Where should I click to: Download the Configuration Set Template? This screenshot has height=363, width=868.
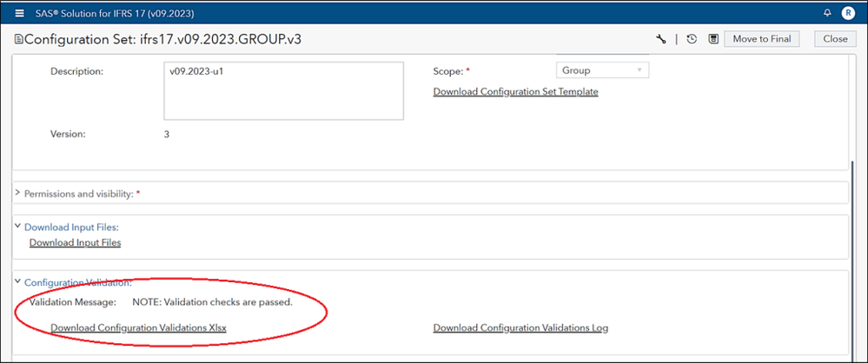[x=515, y=91]
